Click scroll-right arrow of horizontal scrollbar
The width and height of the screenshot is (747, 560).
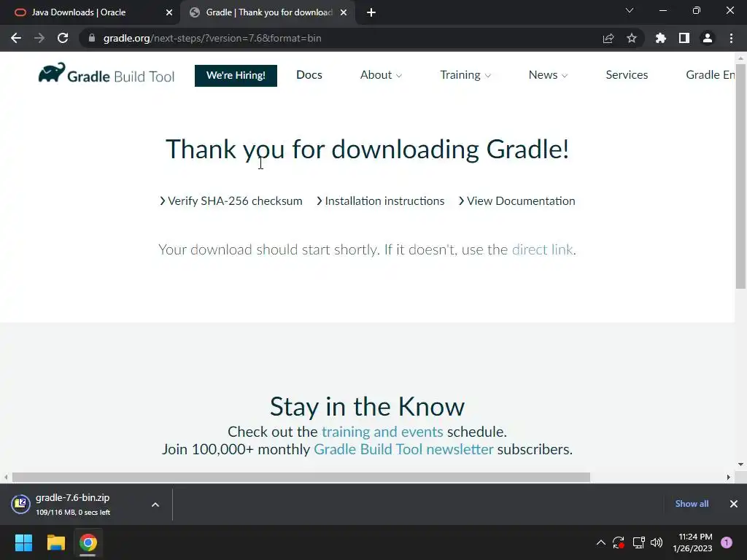coord(729,477)
